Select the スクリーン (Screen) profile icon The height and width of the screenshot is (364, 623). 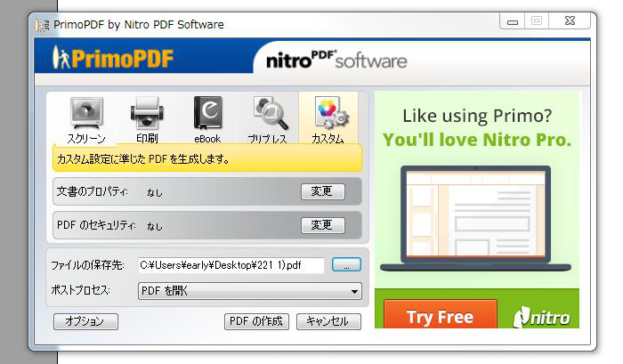pos(85,118)
